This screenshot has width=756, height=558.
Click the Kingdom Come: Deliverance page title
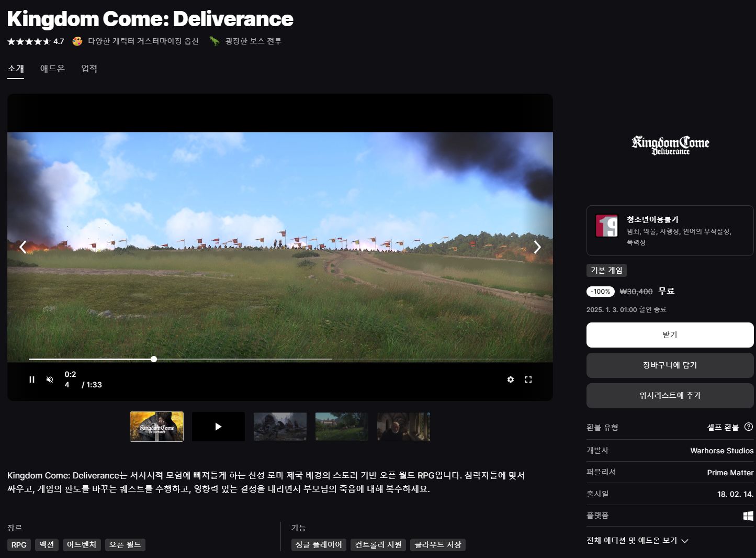coord(150,19)
